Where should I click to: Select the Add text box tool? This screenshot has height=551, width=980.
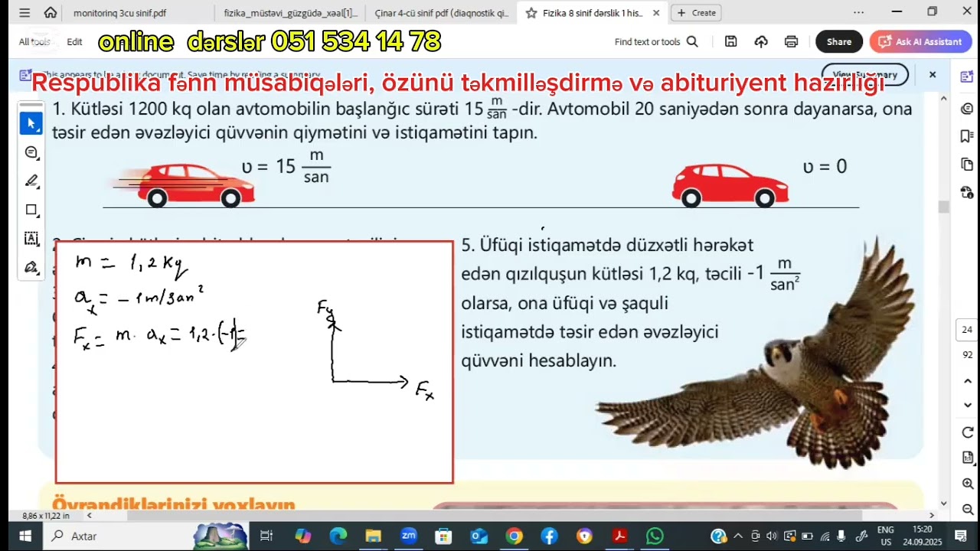[x=31, y=238]
